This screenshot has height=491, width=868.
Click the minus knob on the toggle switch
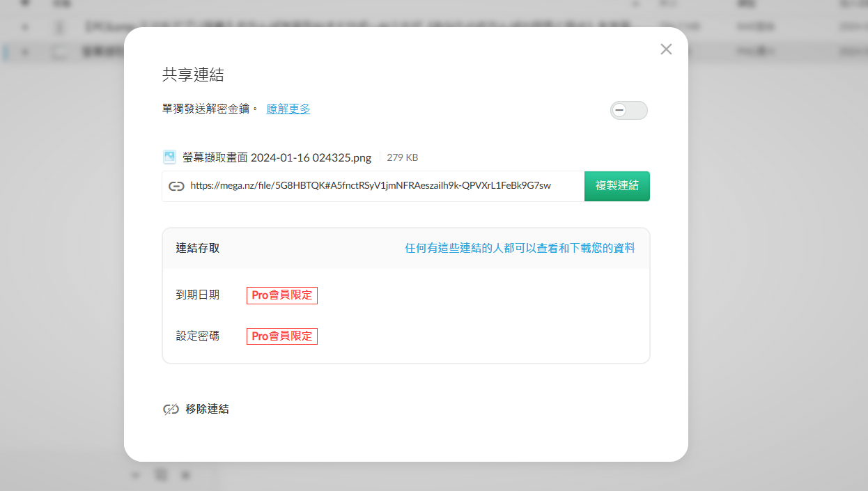pos(619,110)
